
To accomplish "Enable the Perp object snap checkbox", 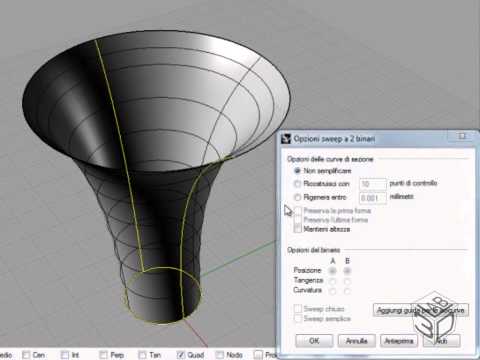I will (104, 355).
